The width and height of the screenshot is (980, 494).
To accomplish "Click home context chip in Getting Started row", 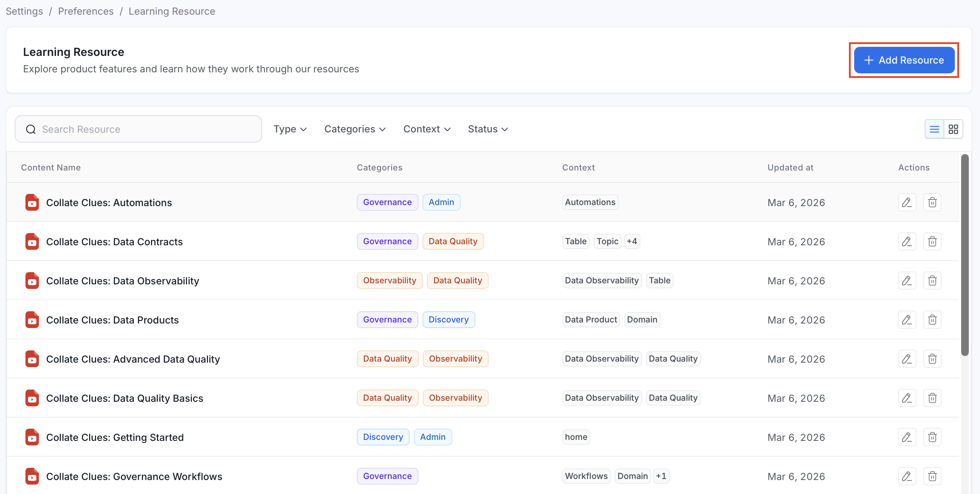I will click(576, 437).
